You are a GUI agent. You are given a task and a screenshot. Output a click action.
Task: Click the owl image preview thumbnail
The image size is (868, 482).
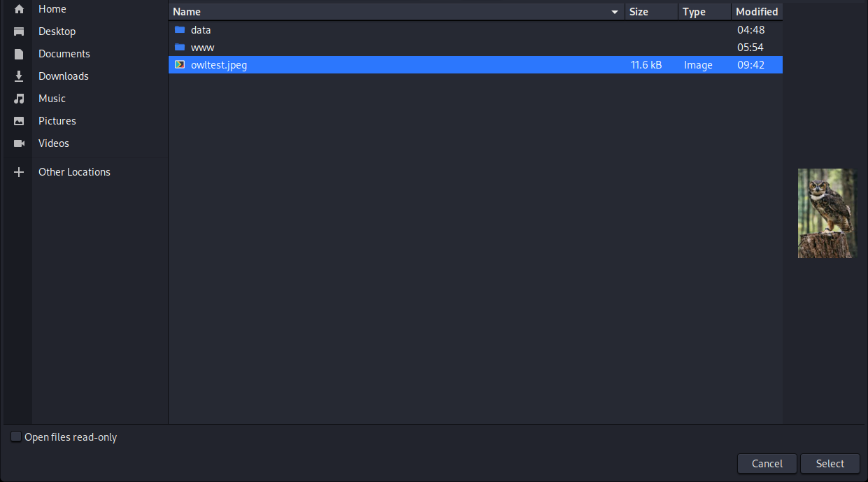click(x=826, y=213)
